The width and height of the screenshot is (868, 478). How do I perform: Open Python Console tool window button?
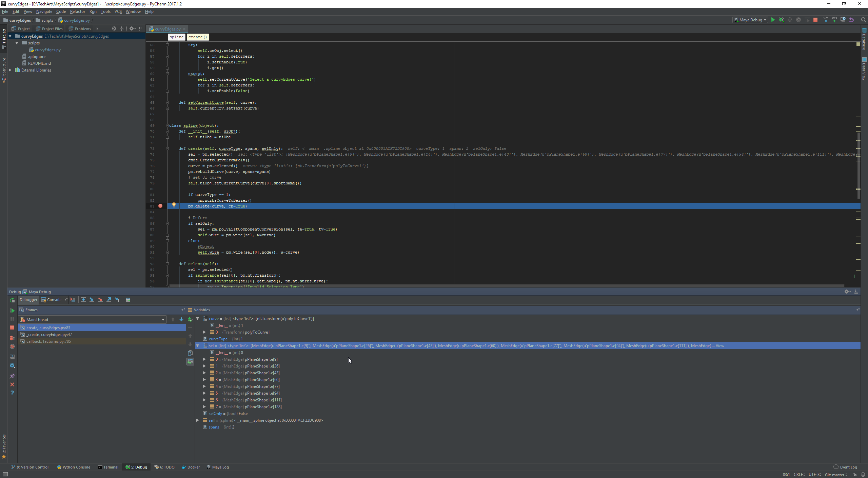pos(74,467)
